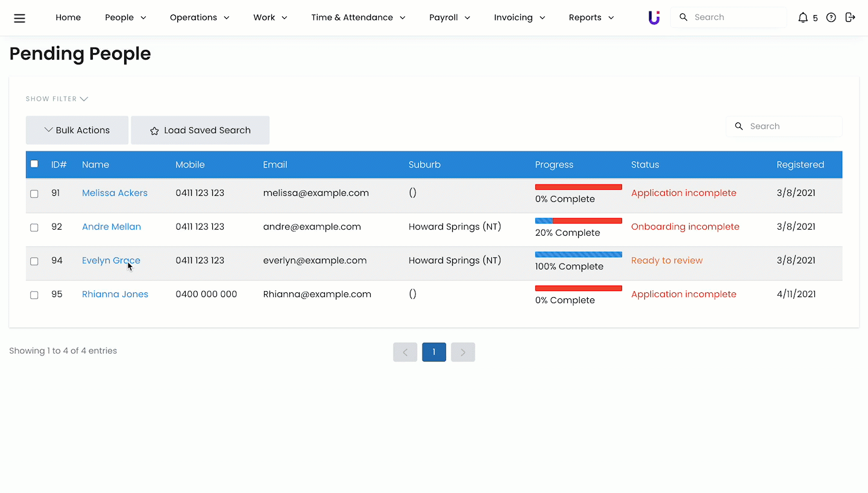The width and height of the screenshot is (868, 493).
Task: Open Andre Mellan's profile link
Action: coord(112,227)
